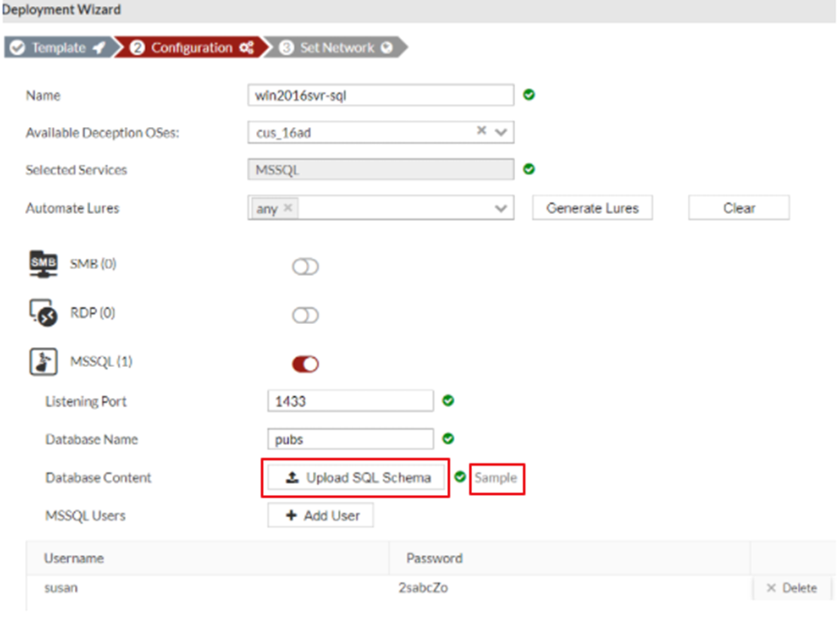Click the Selected Services MSSQL field
The height and width of the screenshot is (635, 840).
tap(381, 170)
